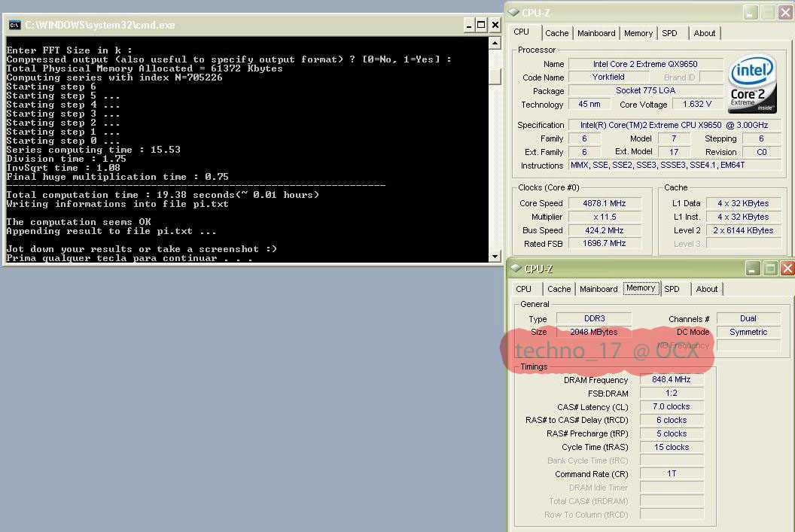Maximize the cmd.exe window
Viewport: 795px width, 532px height.
coord(481,25)
